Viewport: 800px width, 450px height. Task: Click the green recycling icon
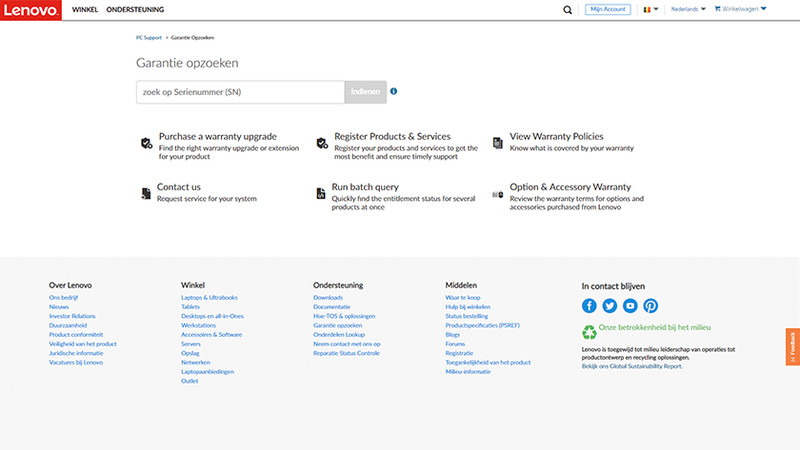pyautogui.click(x=589, y=331)
